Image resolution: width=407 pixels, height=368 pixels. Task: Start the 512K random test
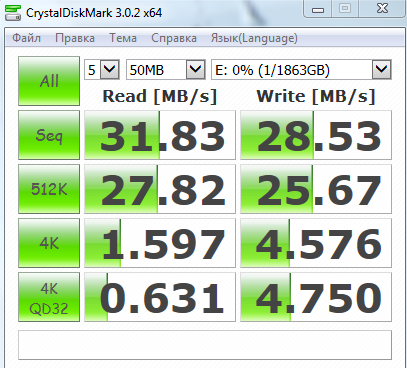[49, 189]
